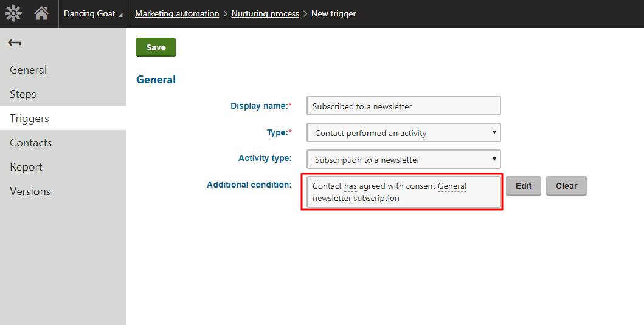Expand the Dancing Goat site selector

tap(94, 13)
